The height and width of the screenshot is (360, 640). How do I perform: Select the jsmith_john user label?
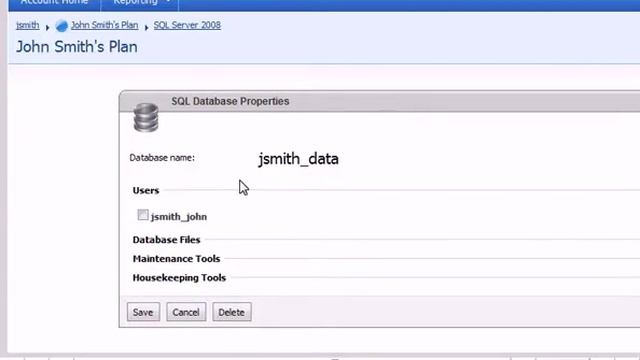coord(179,217)
